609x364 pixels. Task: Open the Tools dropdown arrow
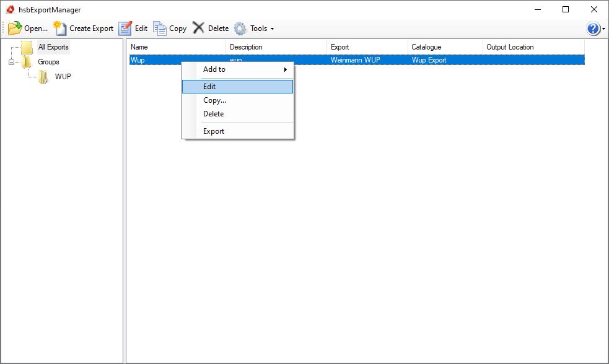pyautogui.click(x=272, y=28)
